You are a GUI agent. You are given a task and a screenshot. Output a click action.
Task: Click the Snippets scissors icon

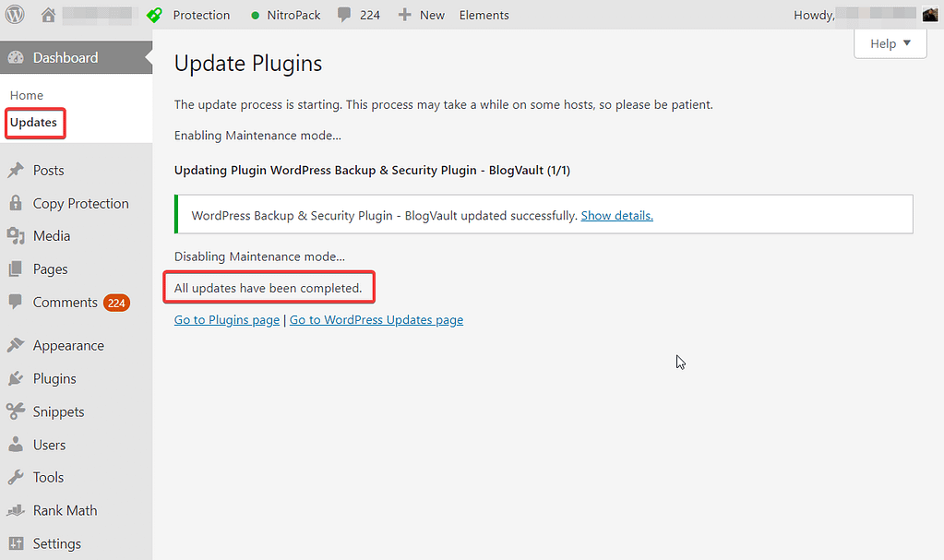(x=16, y=411)
